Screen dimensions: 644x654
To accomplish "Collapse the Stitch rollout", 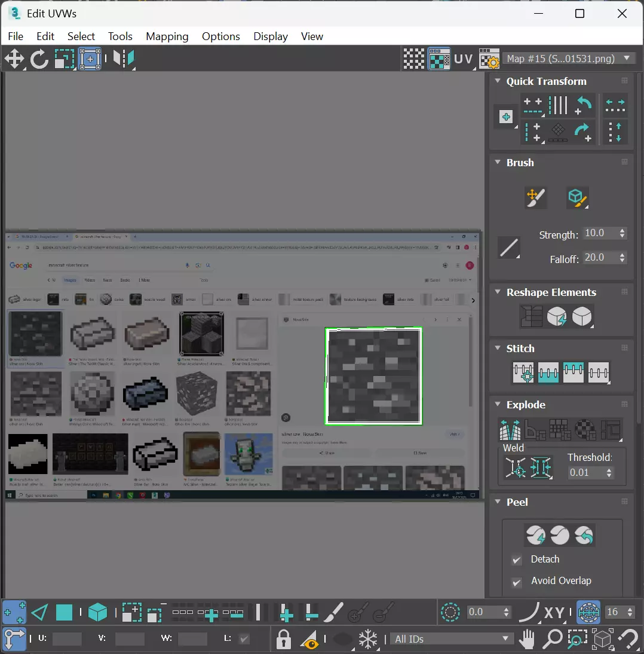I will pos(497,348).
